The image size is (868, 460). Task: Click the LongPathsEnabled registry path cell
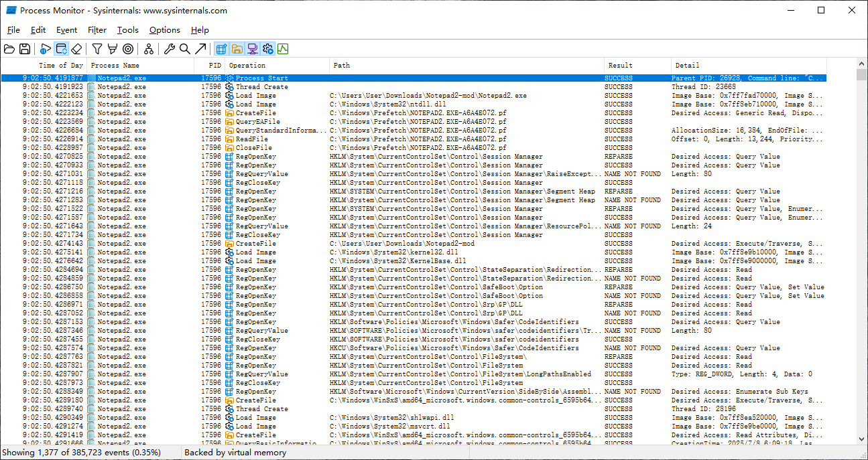tap(460, 374)
